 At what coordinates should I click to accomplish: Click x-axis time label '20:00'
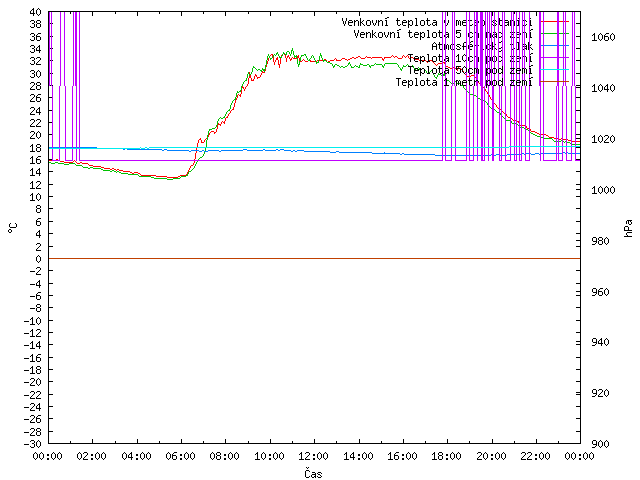click(x=491, y=456)
